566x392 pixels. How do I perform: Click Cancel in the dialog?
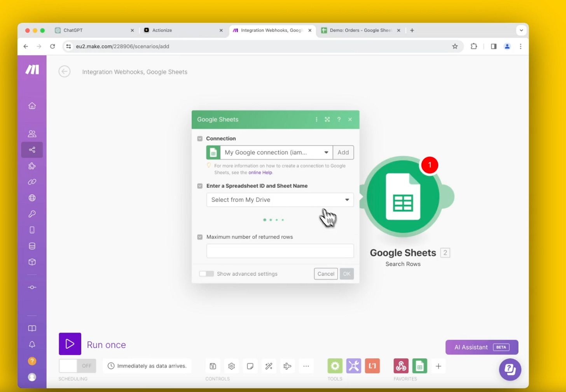[x=326, y=274]
